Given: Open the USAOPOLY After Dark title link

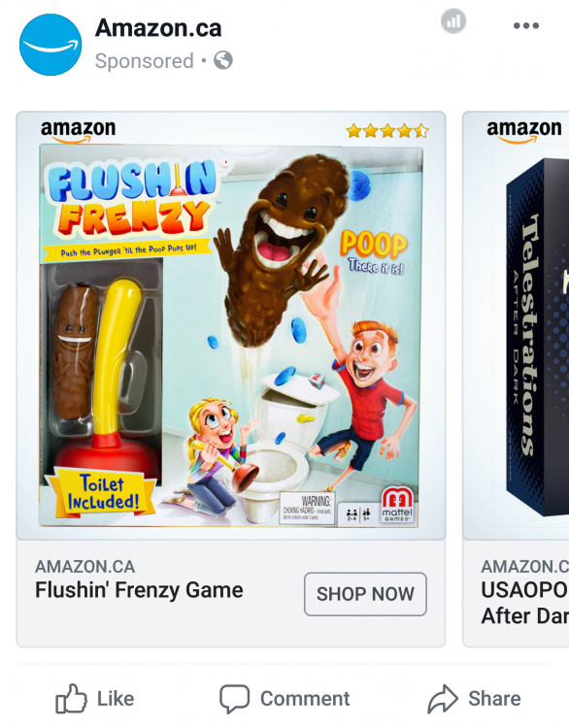Looking at the screenshot, I should click(525, 603).
